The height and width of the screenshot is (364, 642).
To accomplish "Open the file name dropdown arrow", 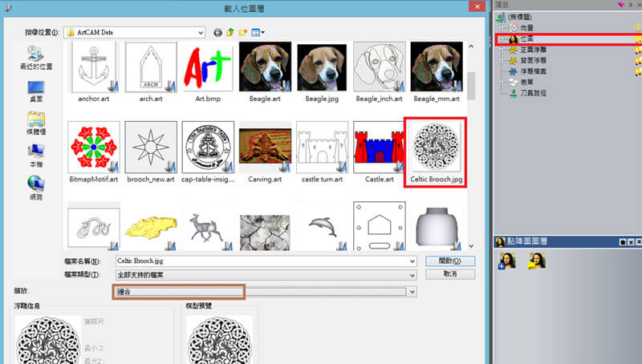I will [412, 261].
